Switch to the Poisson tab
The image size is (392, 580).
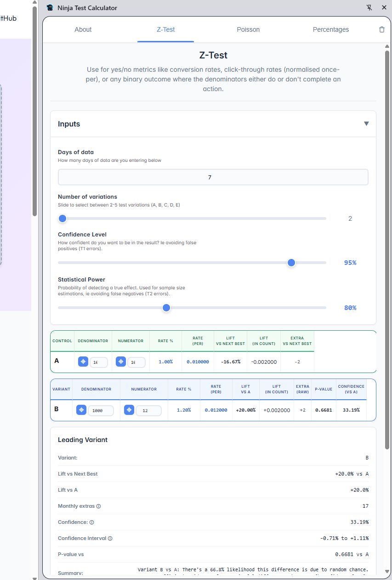(x=248, y=29)
